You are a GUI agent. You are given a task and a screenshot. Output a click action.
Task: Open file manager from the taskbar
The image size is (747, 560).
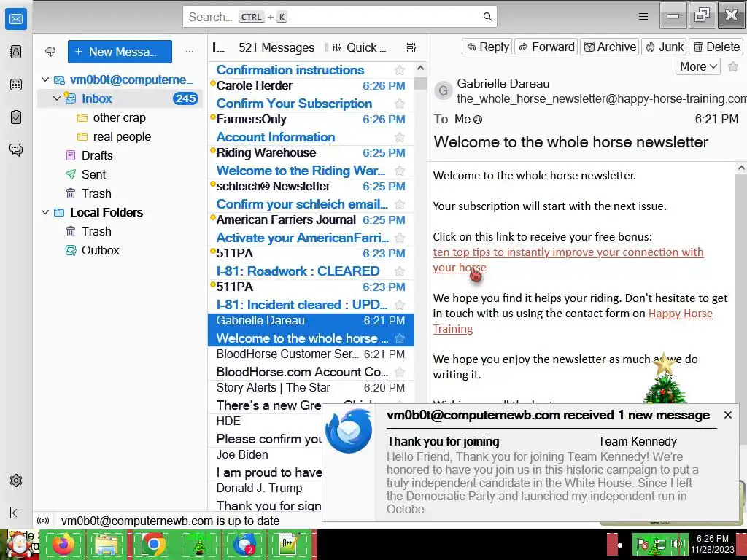point(107,545)
